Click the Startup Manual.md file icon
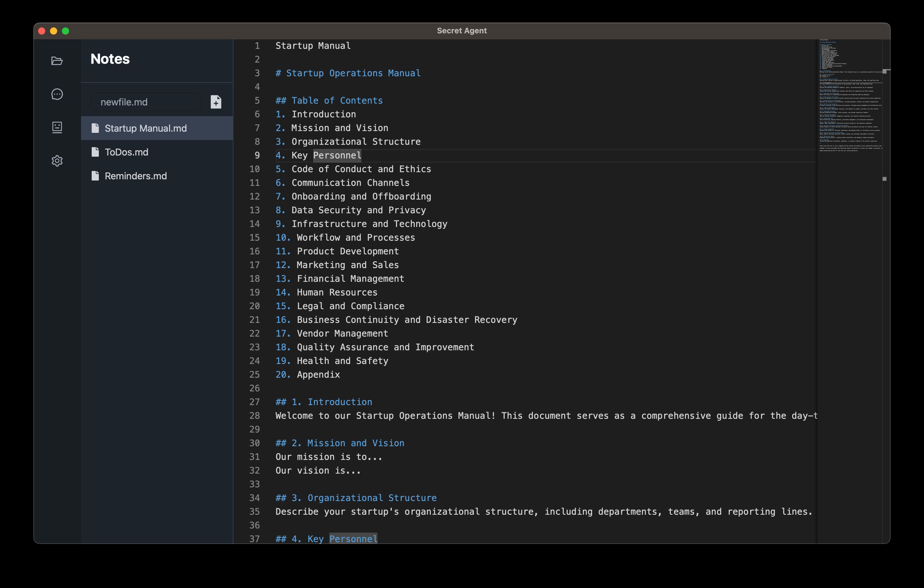The image size is (924, 588). coord(95,128)
